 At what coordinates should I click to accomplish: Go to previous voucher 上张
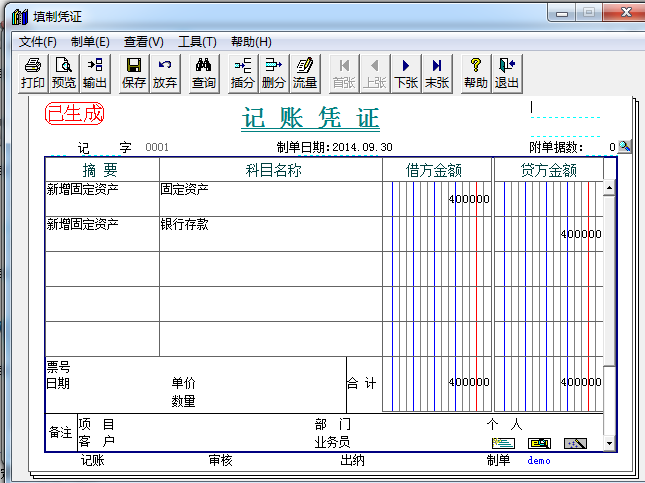(375, 73)
